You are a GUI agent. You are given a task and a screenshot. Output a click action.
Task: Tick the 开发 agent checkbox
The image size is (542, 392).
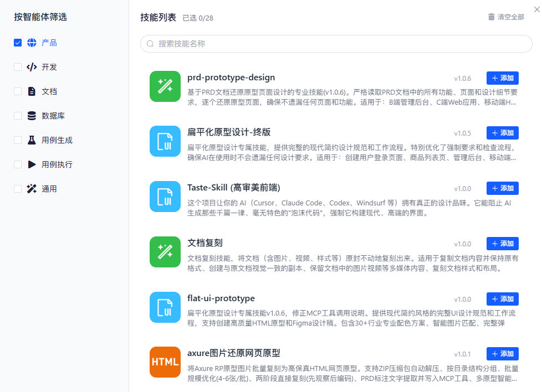coord(18,67)
